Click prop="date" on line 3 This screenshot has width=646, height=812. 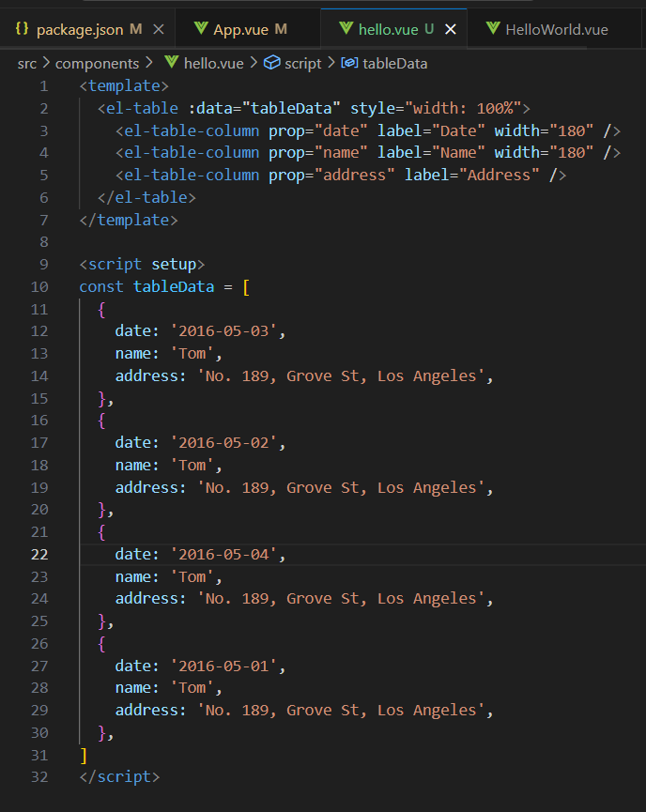pos(318,131)
